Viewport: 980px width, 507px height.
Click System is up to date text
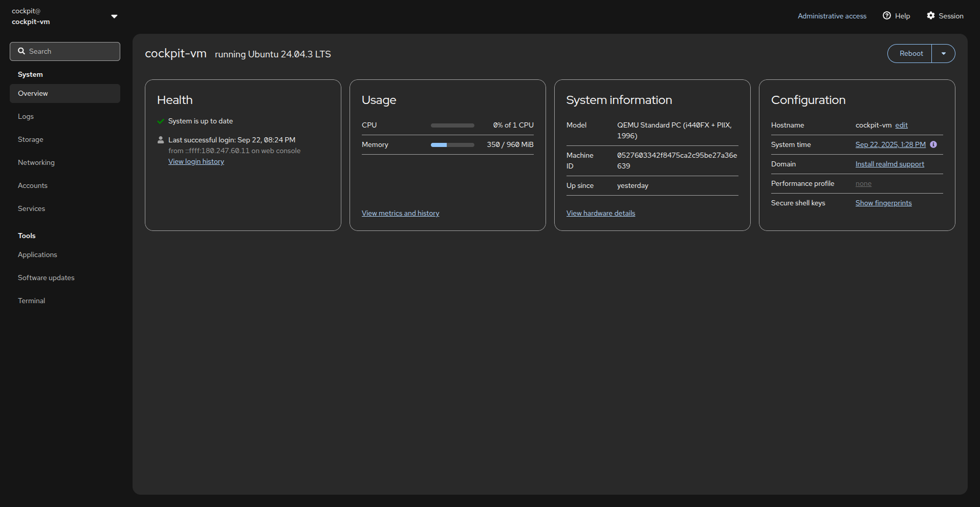point(200,121)
